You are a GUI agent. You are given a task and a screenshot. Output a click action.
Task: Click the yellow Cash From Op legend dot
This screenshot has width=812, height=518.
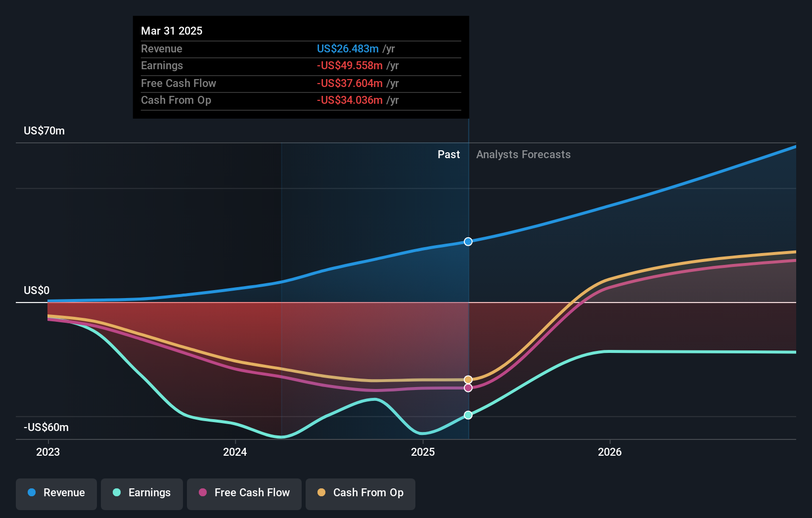pyautogui.click(x=321, y=493)
